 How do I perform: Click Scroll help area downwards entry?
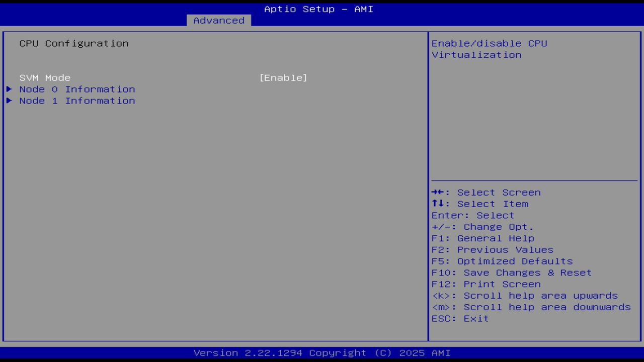531,307
